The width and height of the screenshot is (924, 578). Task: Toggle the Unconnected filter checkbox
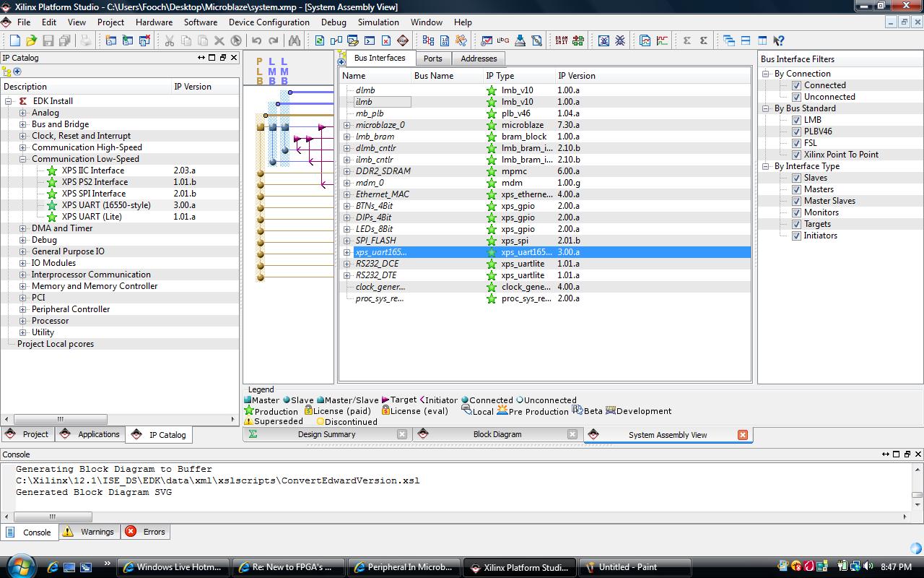796,97
